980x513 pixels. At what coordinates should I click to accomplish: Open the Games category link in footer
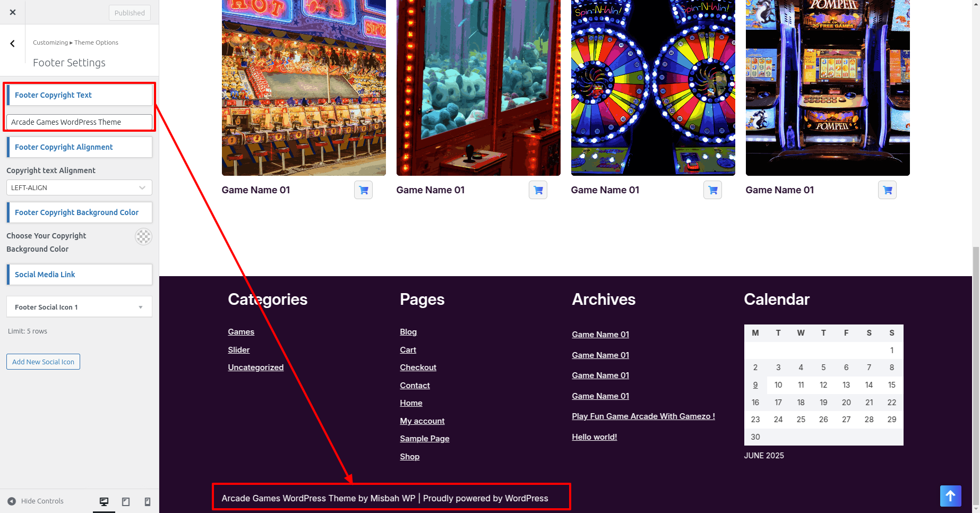pos(241,332)
